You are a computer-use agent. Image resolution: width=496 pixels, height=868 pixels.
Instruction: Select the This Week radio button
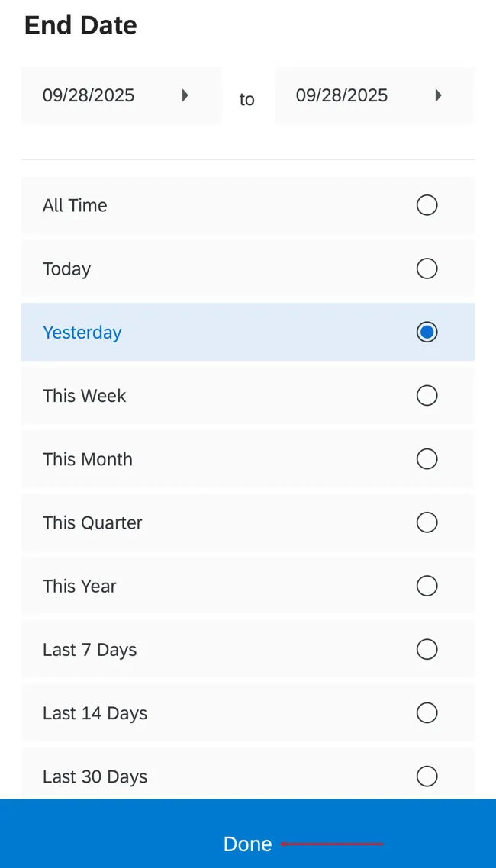pyautogui.click(x=427, y=395)
